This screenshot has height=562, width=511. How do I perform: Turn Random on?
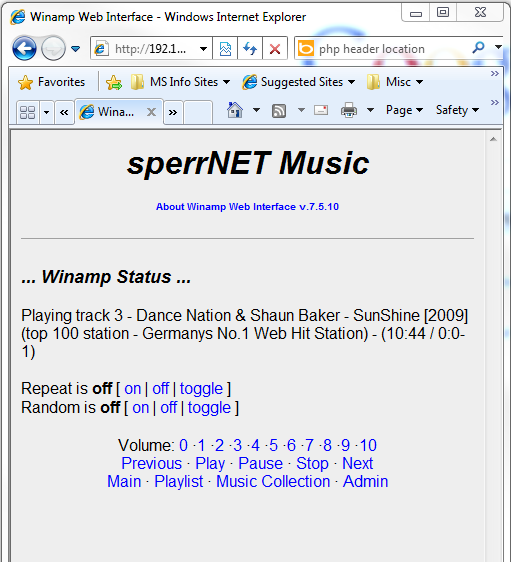tap(140, 408)
